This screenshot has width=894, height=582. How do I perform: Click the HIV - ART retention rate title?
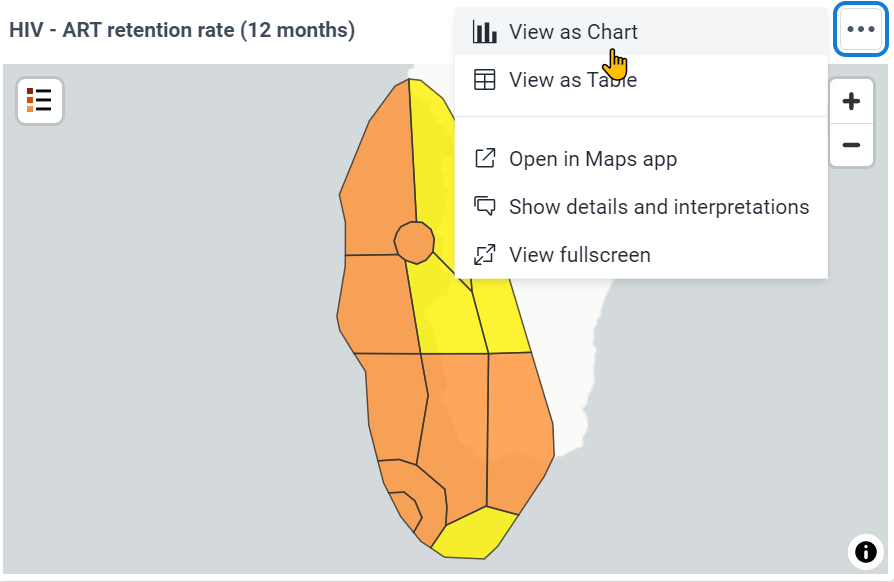[x=182, y=30]
